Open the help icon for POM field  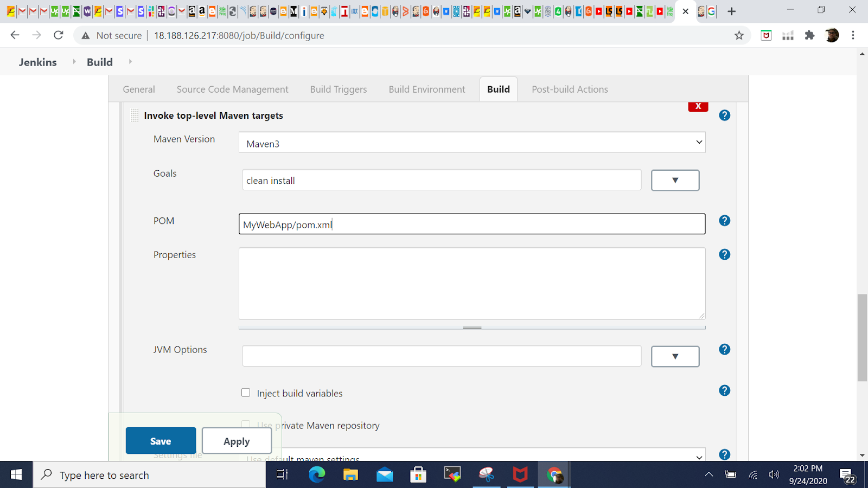coord(724,220)
